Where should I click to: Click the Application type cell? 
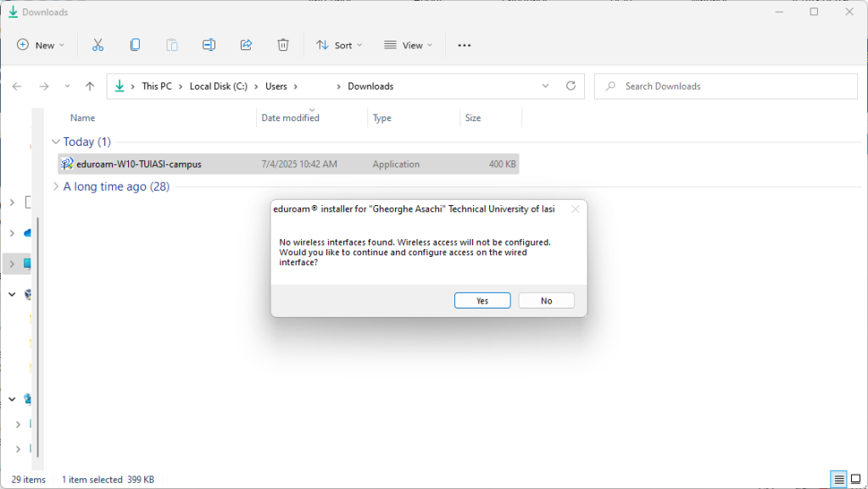[x=396, y=164]
